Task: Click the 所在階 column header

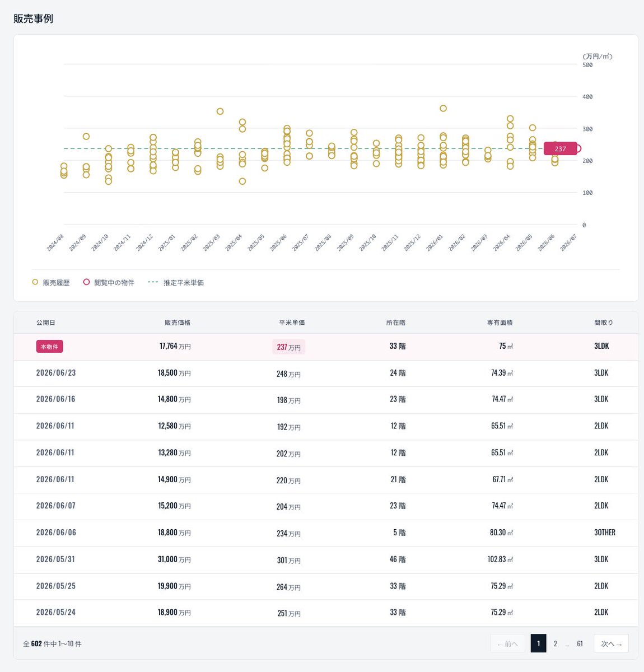Action: click(x=396, y=323)
